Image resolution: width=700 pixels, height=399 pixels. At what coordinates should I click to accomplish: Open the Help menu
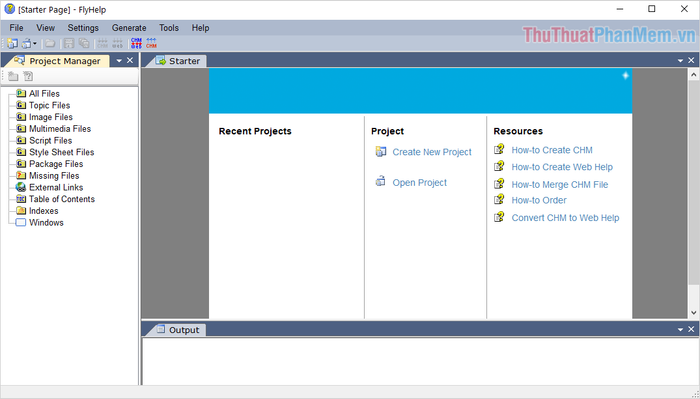coord(200,28)
